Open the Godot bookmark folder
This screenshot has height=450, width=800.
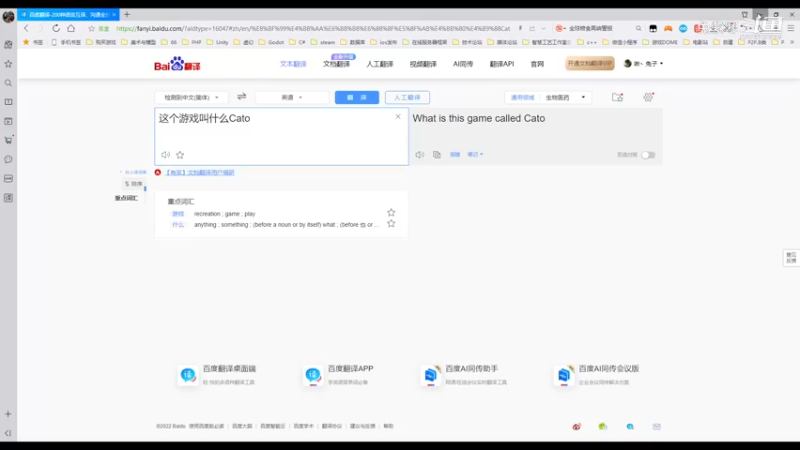tap(271, 42)
